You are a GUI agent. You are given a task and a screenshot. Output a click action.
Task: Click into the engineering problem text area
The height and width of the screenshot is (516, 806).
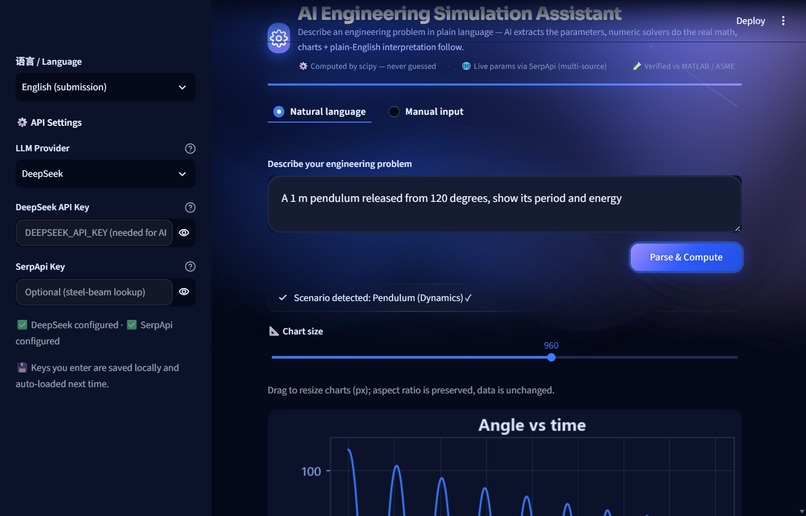(x=504, y=204)
